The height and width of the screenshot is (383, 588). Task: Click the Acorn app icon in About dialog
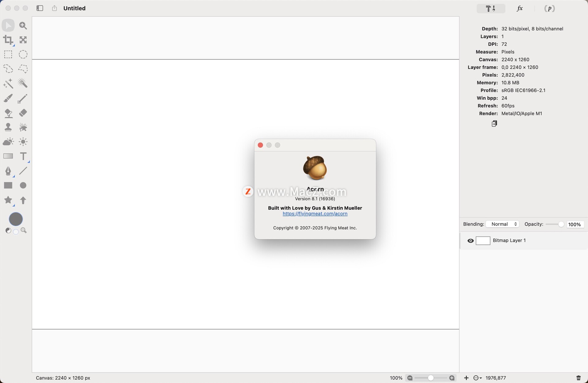pos(315,168)
